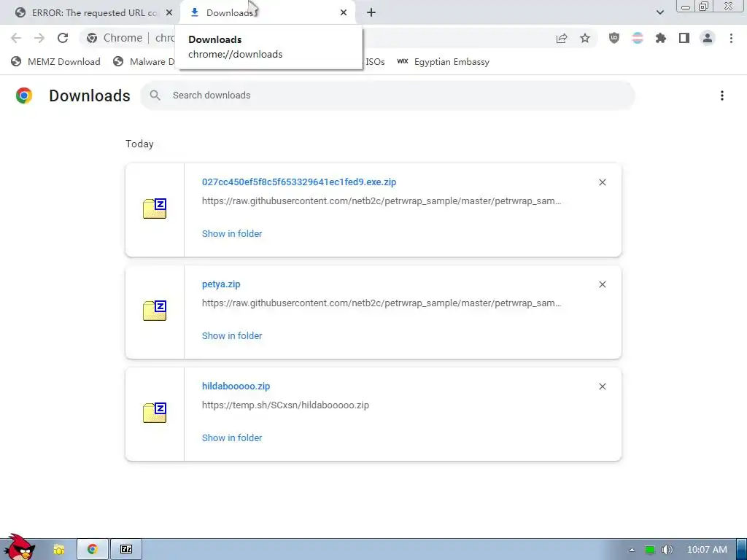
Task: Open Downloads page more actions menu
Action: 722,96
